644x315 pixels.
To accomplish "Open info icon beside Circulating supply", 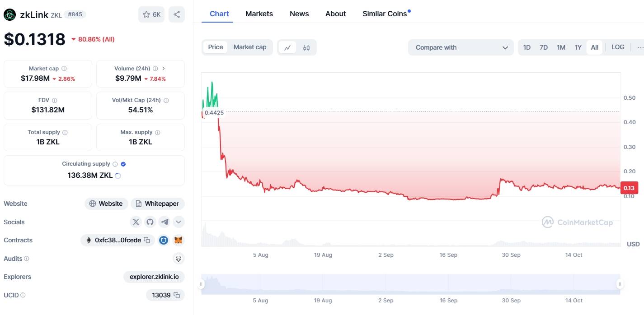I will [115, 164].
